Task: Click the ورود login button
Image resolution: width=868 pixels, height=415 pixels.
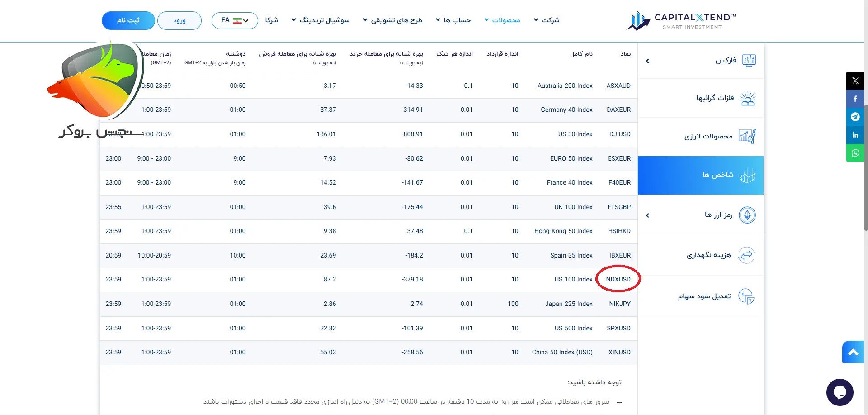Action: coord(179,20)
